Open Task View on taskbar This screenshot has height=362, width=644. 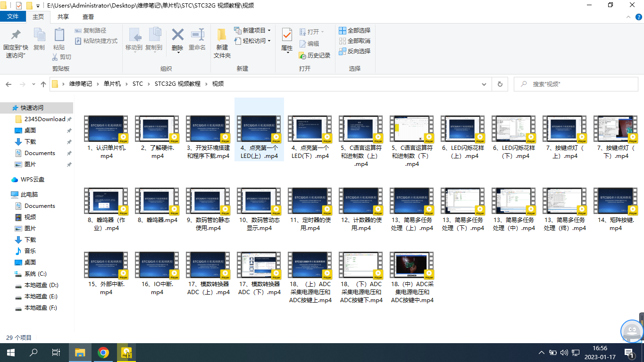pyautogui.click(x=56, y=353)
